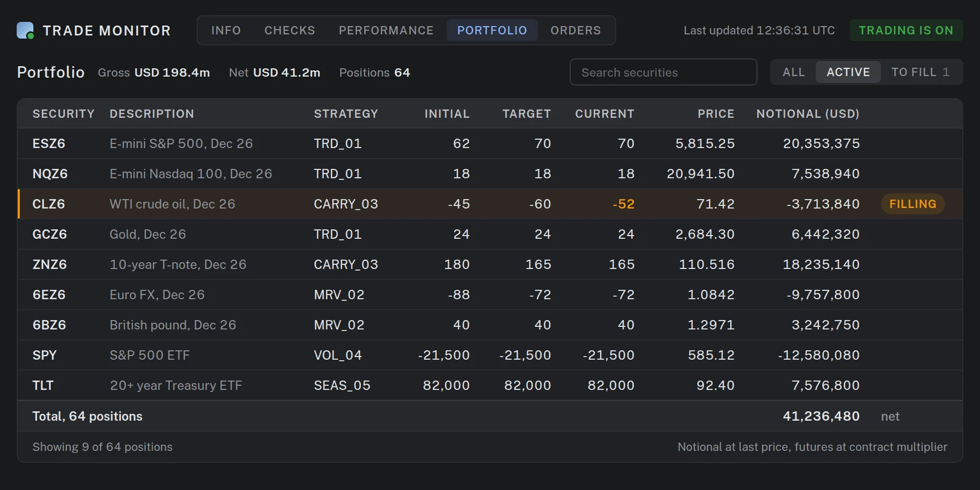
Task: Click the Gold price 2,684.30
Action: tap(705, 234)
